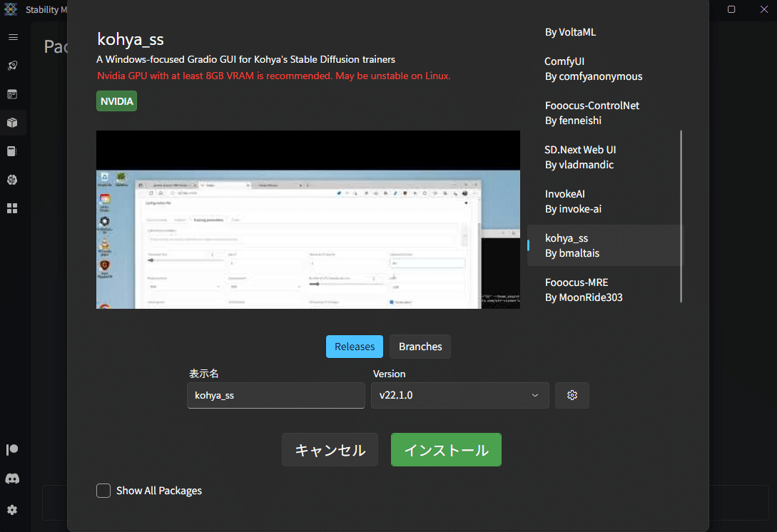Open Settings gear in the sidebar
The image size is (777, 532).
click(12, 510)
